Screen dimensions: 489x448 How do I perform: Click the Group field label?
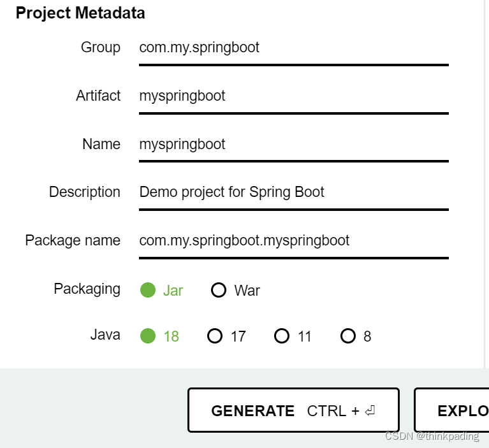point(100,48)
